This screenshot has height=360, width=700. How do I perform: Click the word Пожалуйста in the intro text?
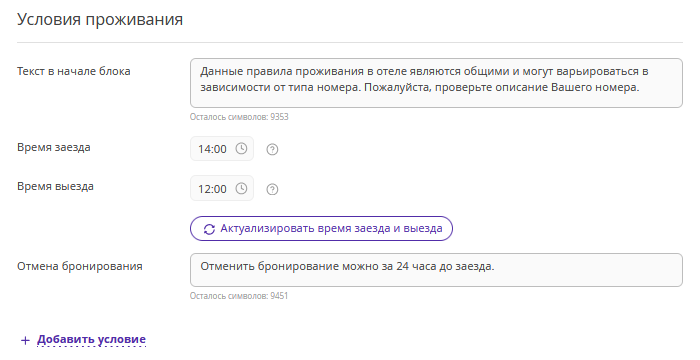pyautogui.click(x=398, y=88)
